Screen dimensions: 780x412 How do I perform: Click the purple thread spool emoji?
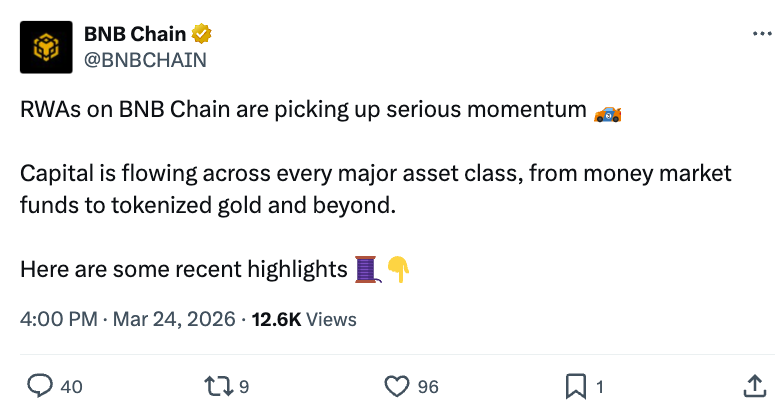(x=367, y=269)
